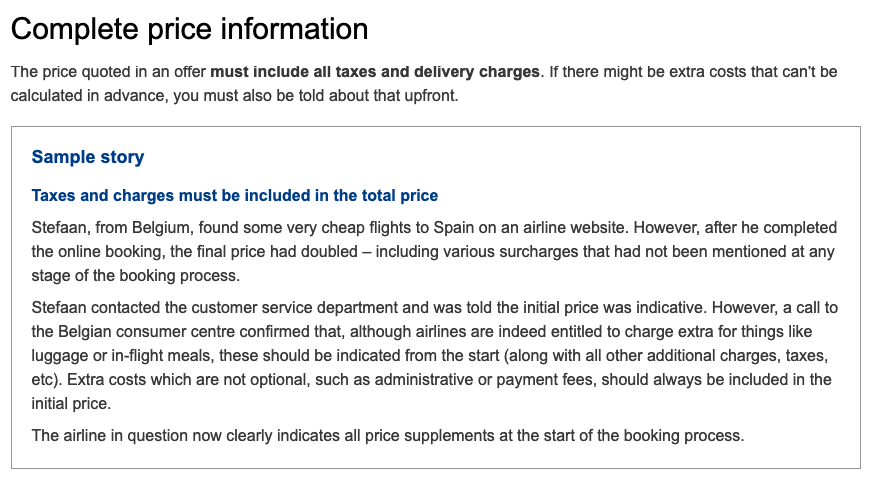Screen dimensions: 870x480
Task: Click the phrase "luggage or in-flight meals"
Action: (122, 356)
